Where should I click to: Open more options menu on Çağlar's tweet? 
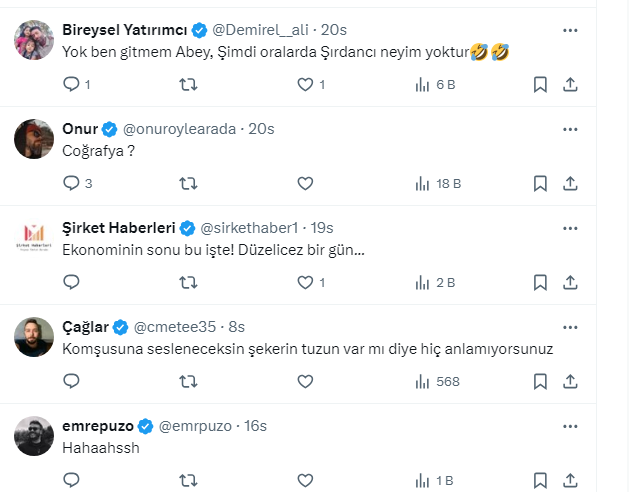tap(570, 327)
